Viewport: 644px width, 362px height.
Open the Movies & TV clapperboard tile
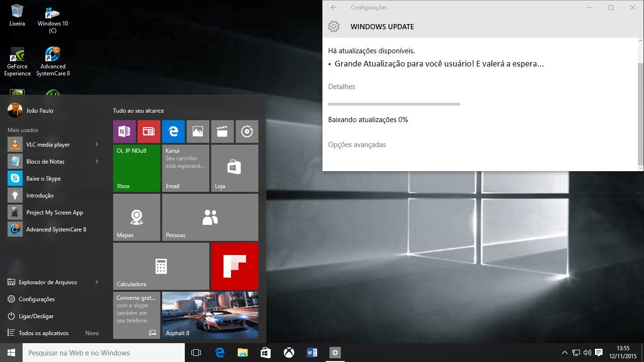click(x=223, y=132)
